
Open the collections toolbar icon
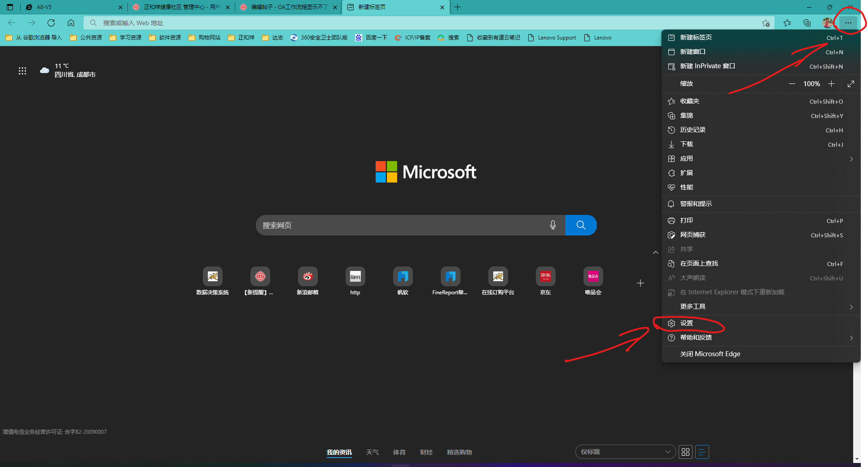click(807, 23)
